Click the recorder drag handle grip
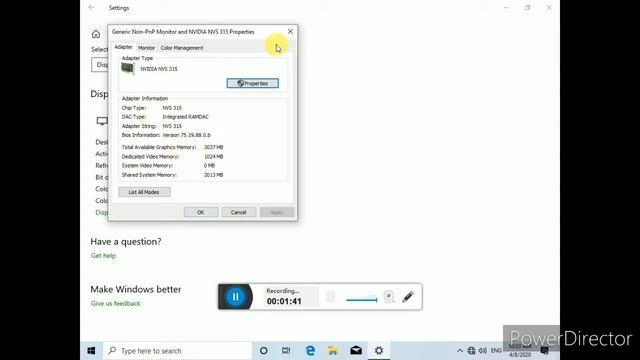Screen dimensions: 640x360 pyautogui.click(x=331, y=297)
